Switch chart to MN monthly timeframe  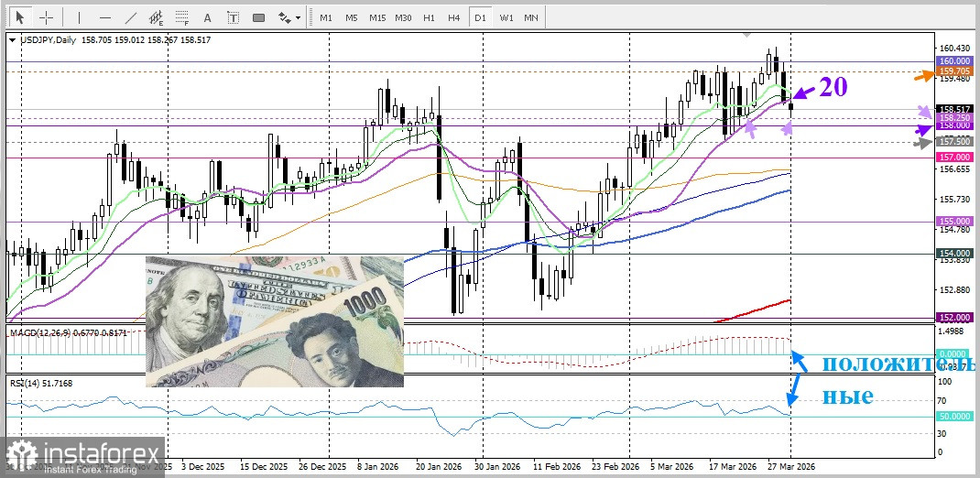tap(530, 17)
